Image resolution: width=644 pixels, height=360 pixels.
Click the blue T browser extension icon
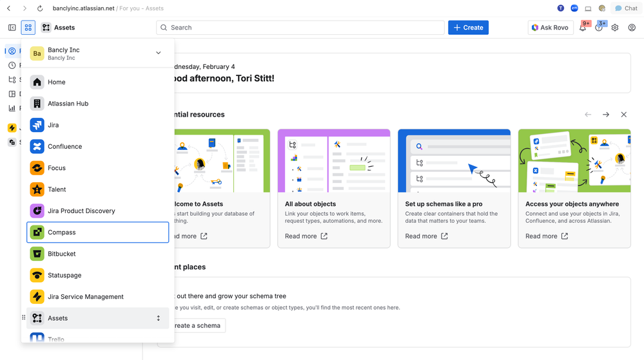click(x=560, y=8)
